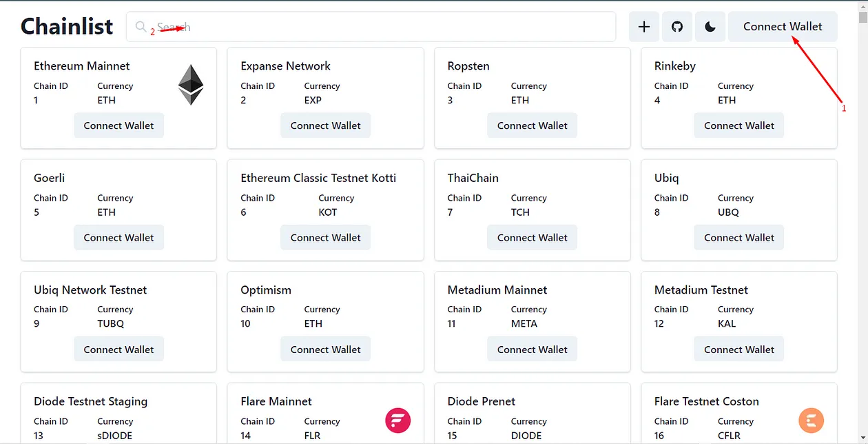Connect wallet to Ubiq Network Testnet
868x444 pixels.
coord(118,350)
